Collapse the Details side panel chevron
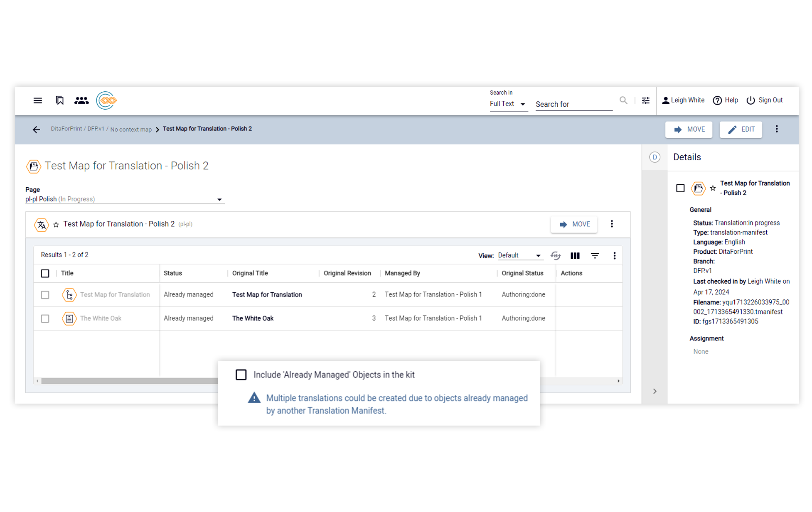The image size is (812, 512). point(655,391)
